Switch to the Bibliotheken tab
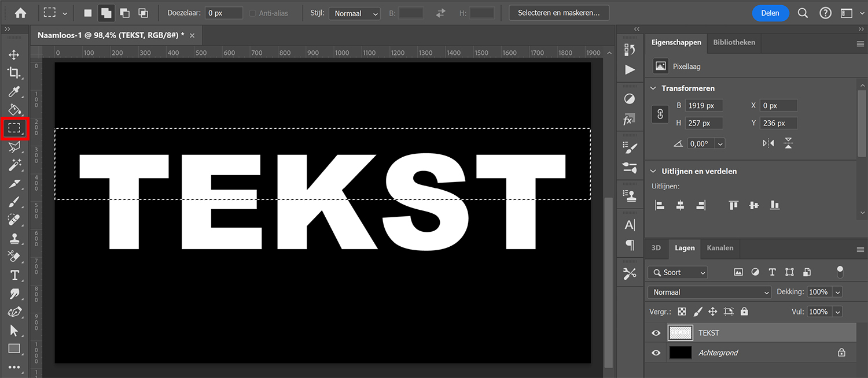 click(734, 43)
